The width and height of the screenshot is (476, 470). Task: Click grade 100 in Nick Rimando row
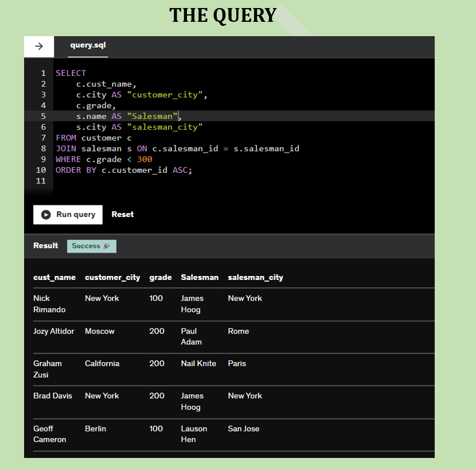pyautogui.click(x=156, y=298)
